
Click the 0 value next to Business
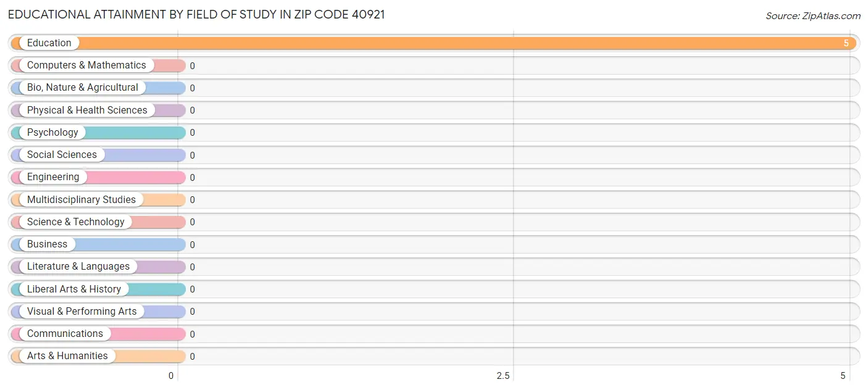[x=193, y=244]
